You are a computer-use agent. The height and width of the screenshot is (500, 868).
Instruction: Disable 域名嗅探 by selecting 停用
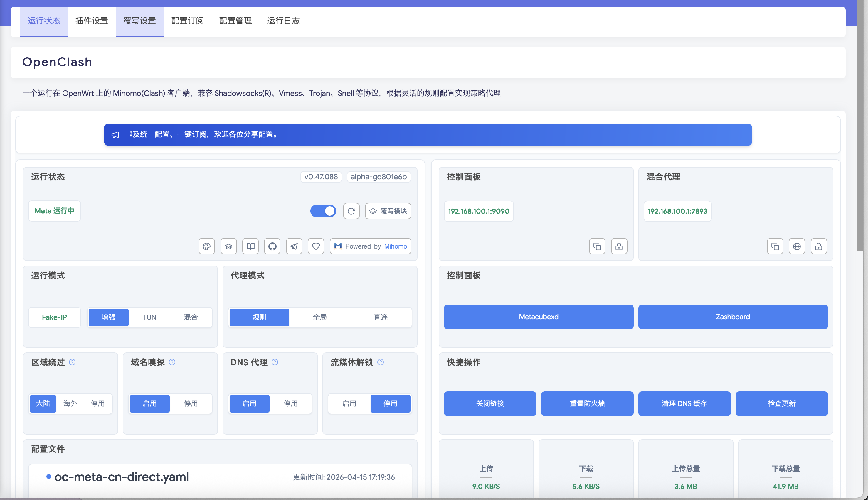[191, 403]
